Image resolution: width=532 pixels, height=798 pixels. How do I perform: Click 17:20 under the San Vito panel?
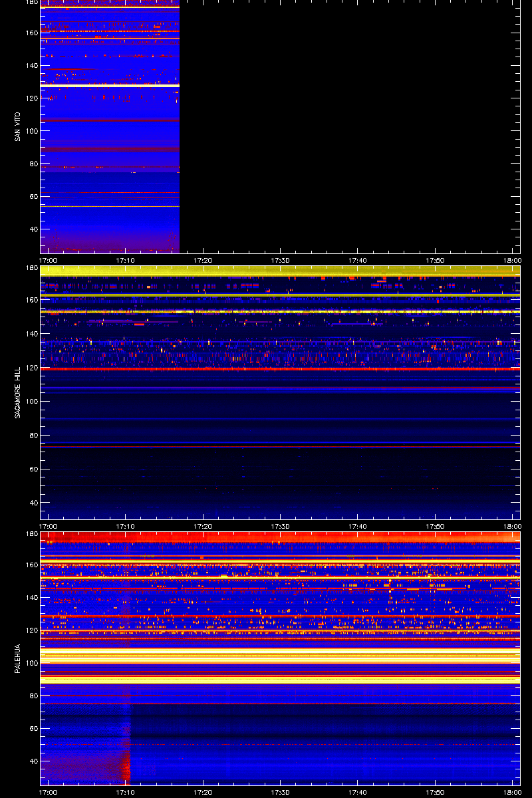[x=203, y=261]
